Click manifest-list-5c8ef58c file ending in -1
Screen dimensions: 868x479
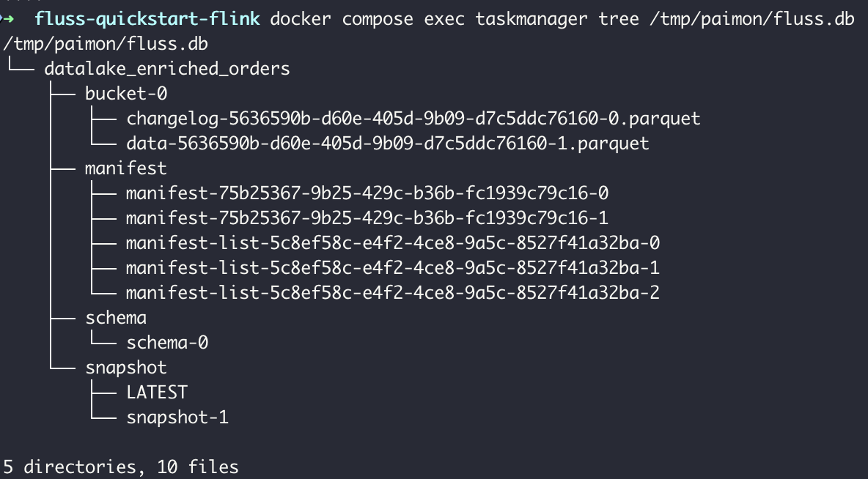pos(392,268)
